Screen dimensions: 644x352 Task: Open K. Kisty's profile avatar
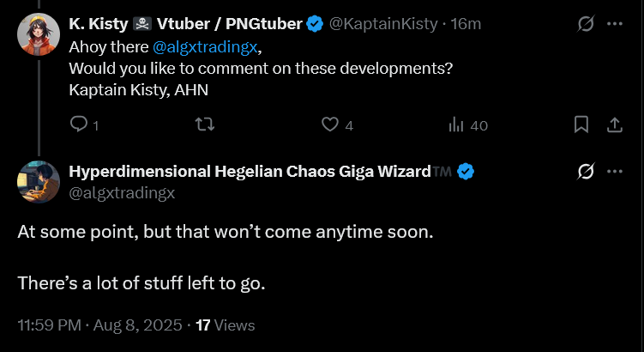tap(39, 34)
